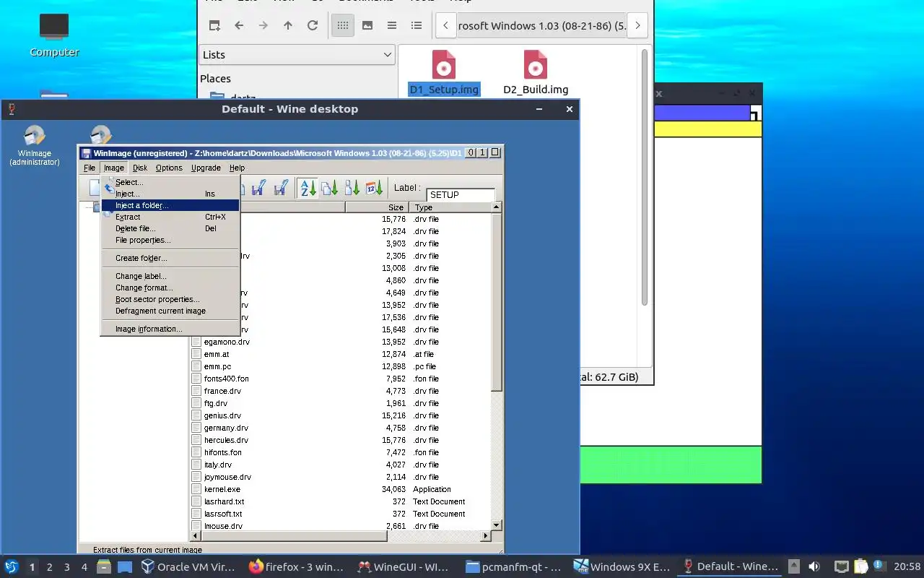Click the WinImage toolbar pencil-over-floppy icon left of A-Z sort
The height and width of the screenshot is (578, 924).
(281, 188)
